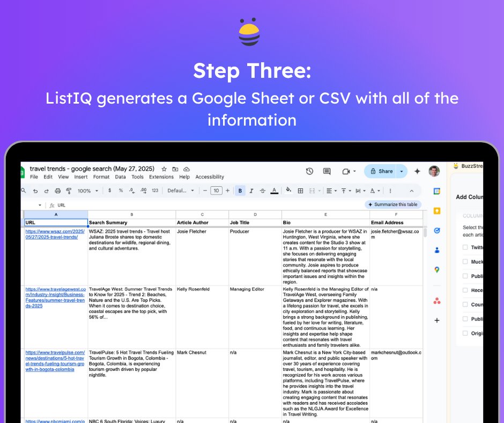This screenshot has height=423, width=504.
Task: Open Google Maps side panel
Action: pos(437,270)
